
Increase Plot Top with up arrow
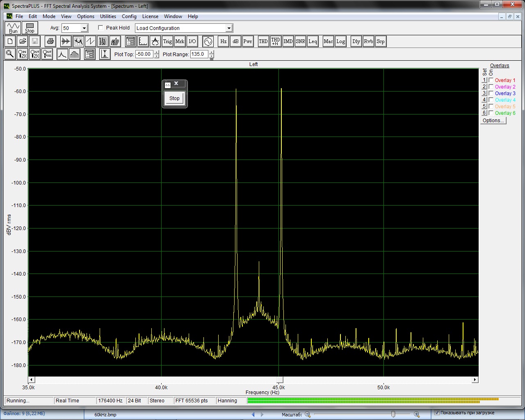156,52
